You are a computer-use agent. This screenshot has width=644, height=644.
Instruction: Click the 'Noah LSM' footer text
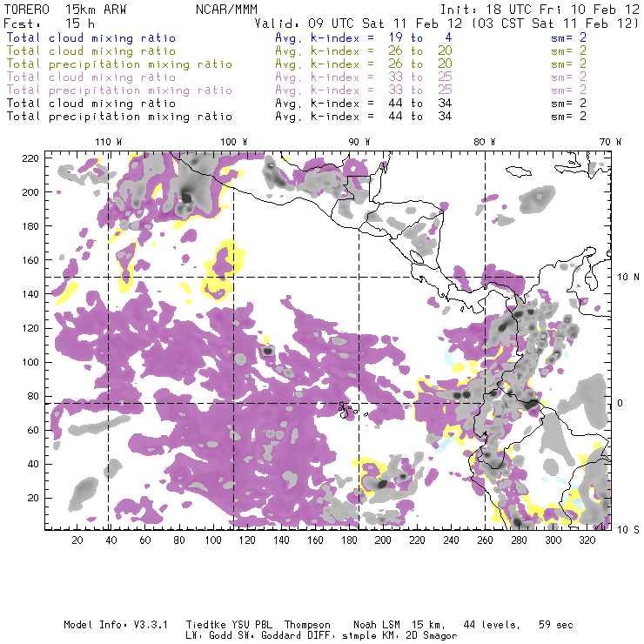[x=377, y=625]
